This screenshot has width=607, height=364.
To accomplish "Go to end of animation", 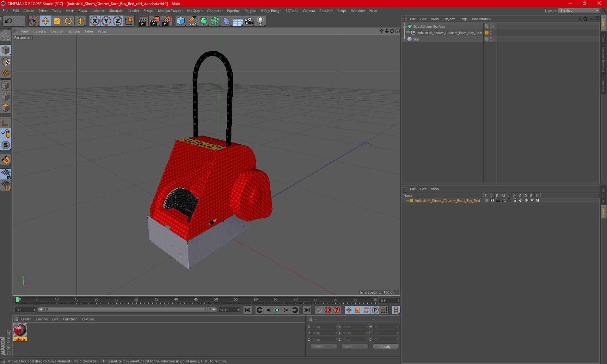I will click(x=307, y=310).
